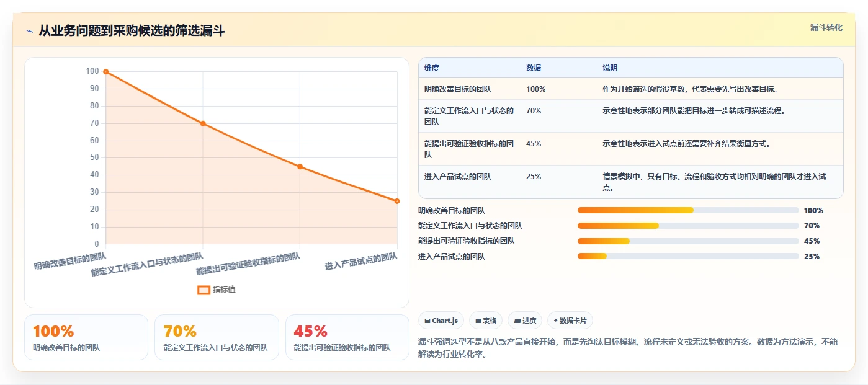Click the chart data point at 45
868x385 pixels.
(300, 167)
